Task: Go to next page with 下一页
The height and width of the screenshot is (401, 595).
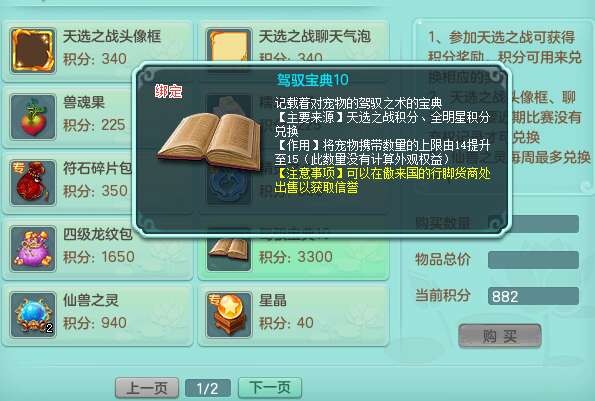Action: [270, 388]
